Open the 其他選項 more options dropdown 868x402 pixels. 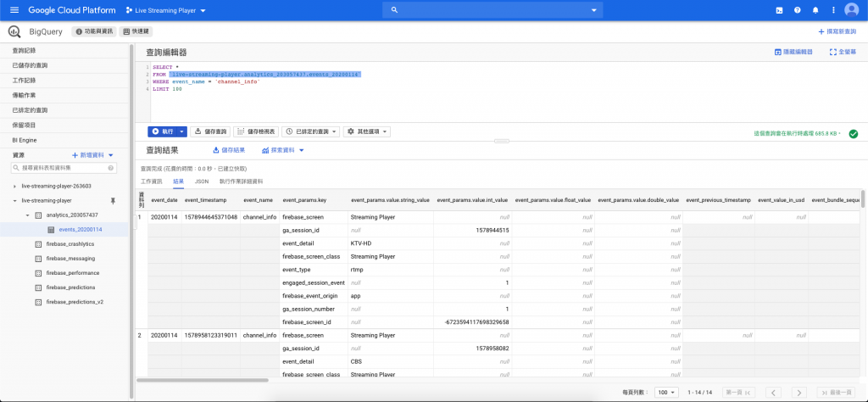click(x=367, y=131)
